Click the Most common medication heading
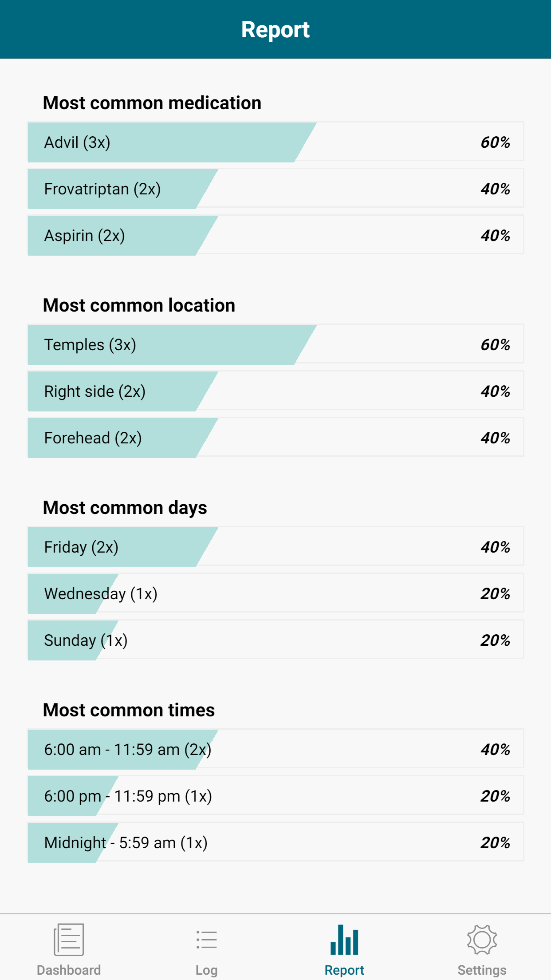Viewport: 551px width, 980px height. click(152, 103)
